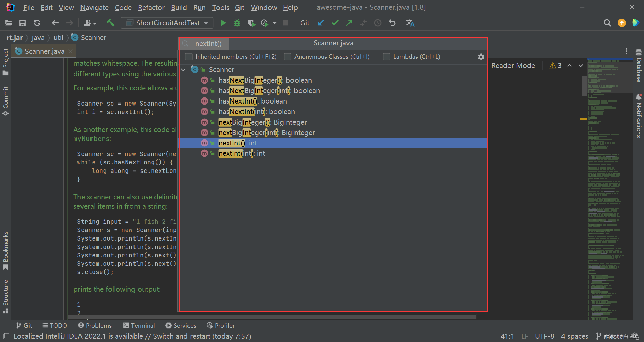Viewport: 644px width, 342px height.
Task: Start debugging with the bug icon
Action: [x=237, y=23]
